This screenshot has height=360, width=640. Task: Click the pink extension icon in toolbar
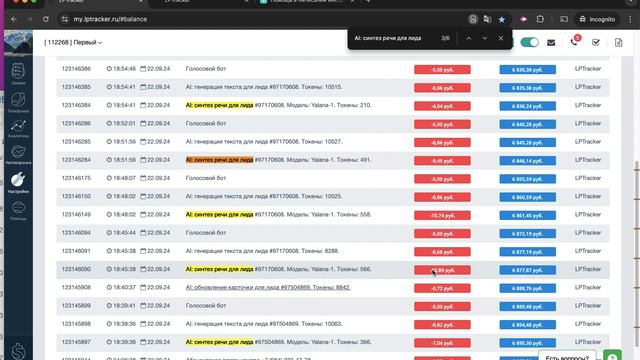524,19
